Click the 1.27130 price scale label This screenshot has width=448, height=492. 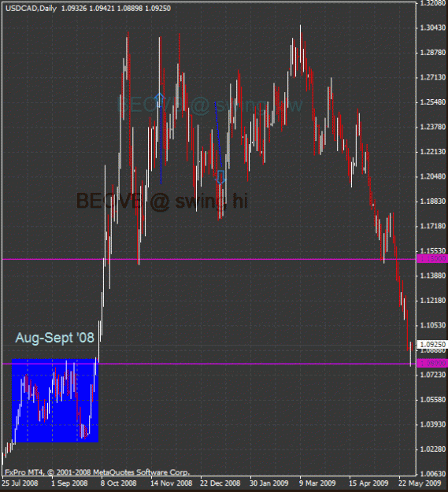coord(432,77)
